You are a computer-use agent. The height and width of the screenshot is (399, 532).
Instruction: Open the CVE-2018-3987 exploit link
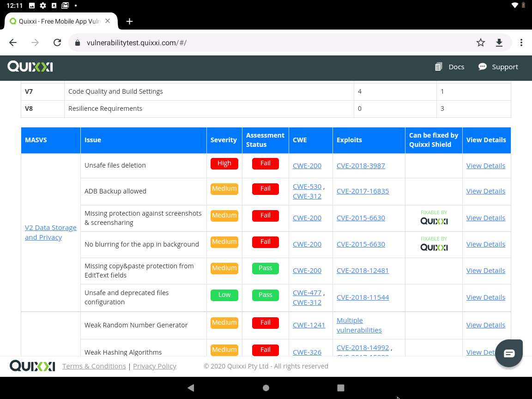click(x=361, y=165)
